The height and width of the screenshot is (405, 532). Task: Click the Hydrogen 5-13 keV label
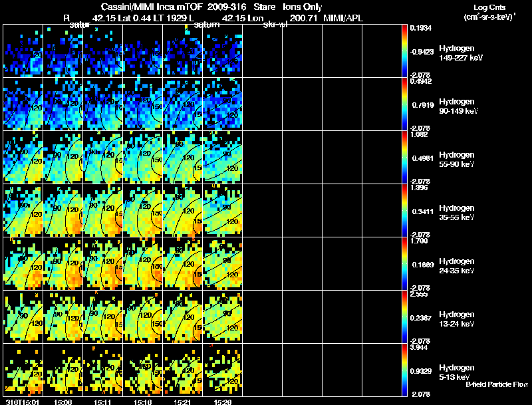click(457, 372)
